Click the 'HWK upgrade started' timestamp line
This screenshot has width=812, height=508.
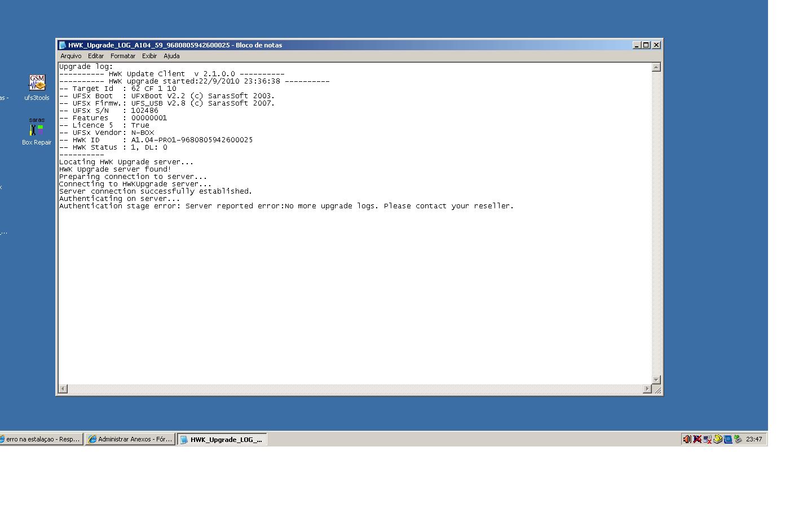(x=195, y=81)
